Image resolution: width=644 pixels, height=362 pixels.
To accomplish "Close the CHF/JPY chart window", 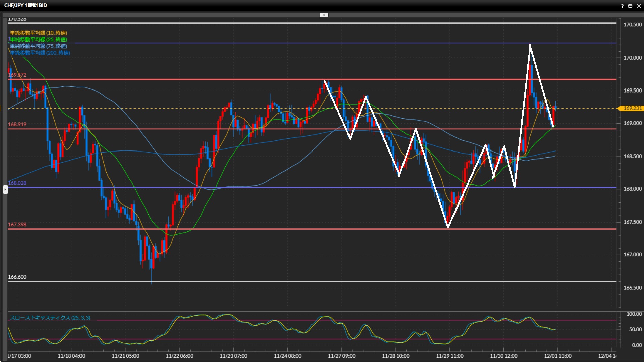I will [x=639, y=6].
